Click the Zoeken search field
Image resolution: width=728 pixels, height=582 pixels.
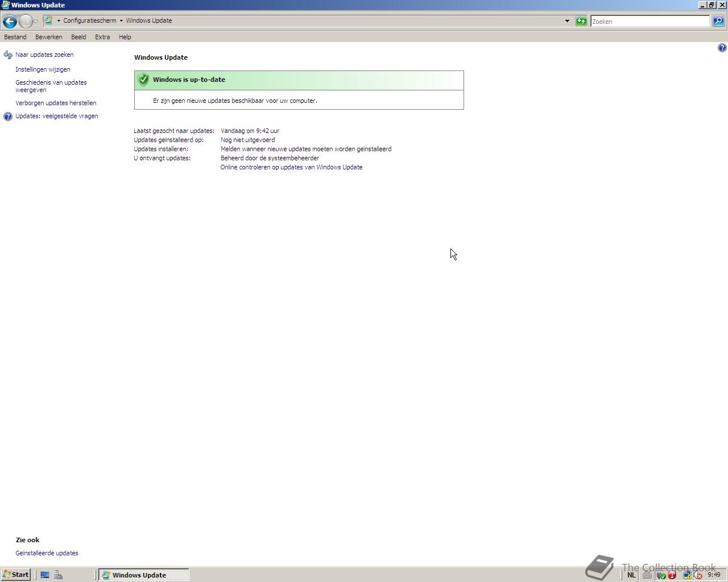point(650,21)
